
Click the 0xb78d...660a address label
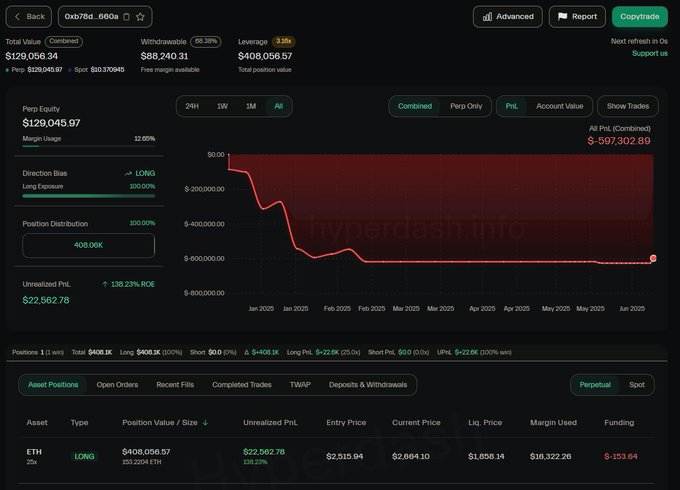pyautogui.click(x=92, y=16)
